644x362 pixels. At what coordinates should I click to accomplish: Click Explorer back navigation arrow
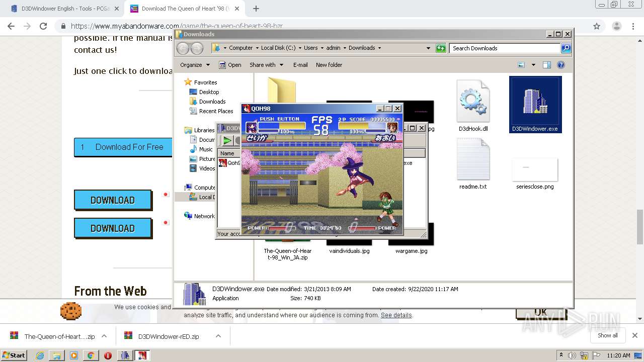183,48
